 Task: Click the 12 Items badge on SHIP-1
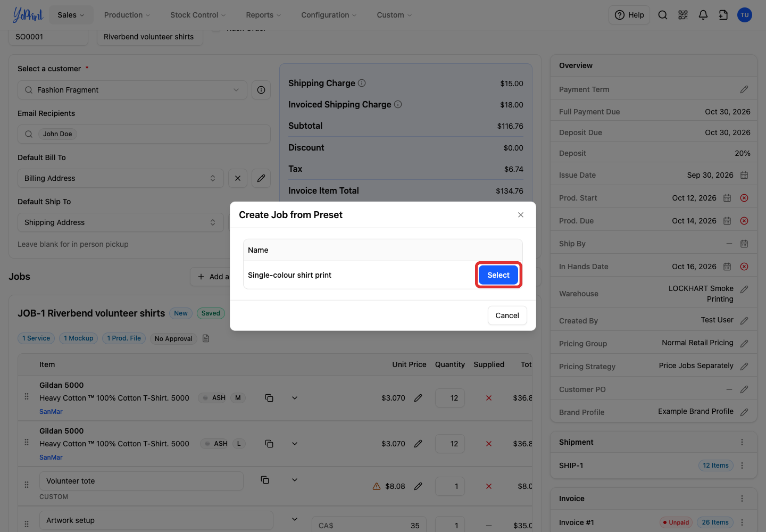click(x=715, y=465)
